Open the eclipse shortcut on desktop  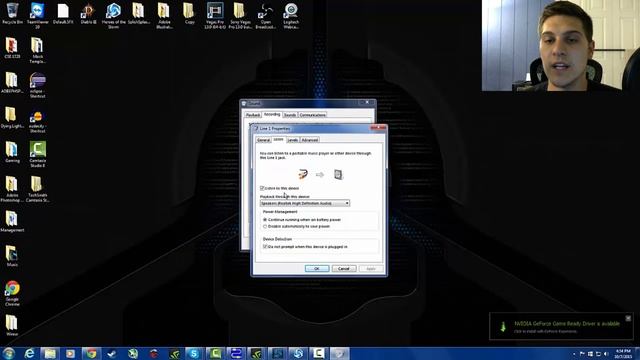pos(37,85)
